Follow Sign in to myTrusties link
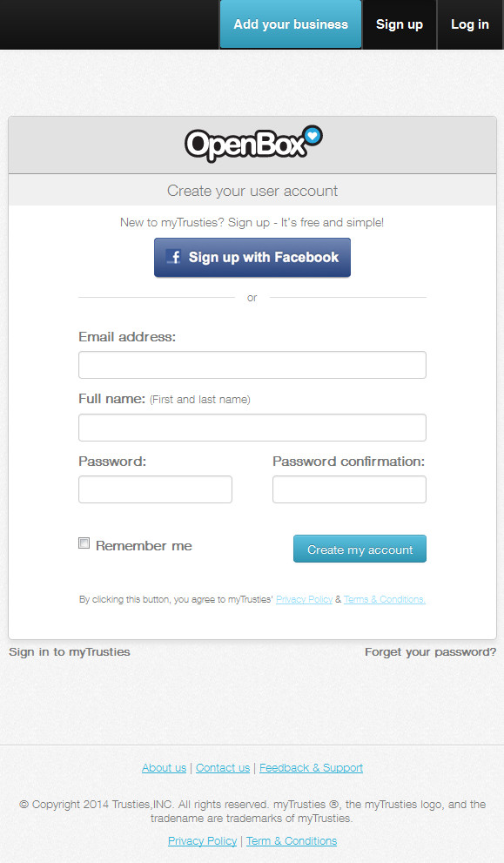Image resolution: width=504 pixels, height=863 pixels. [70, 651]
